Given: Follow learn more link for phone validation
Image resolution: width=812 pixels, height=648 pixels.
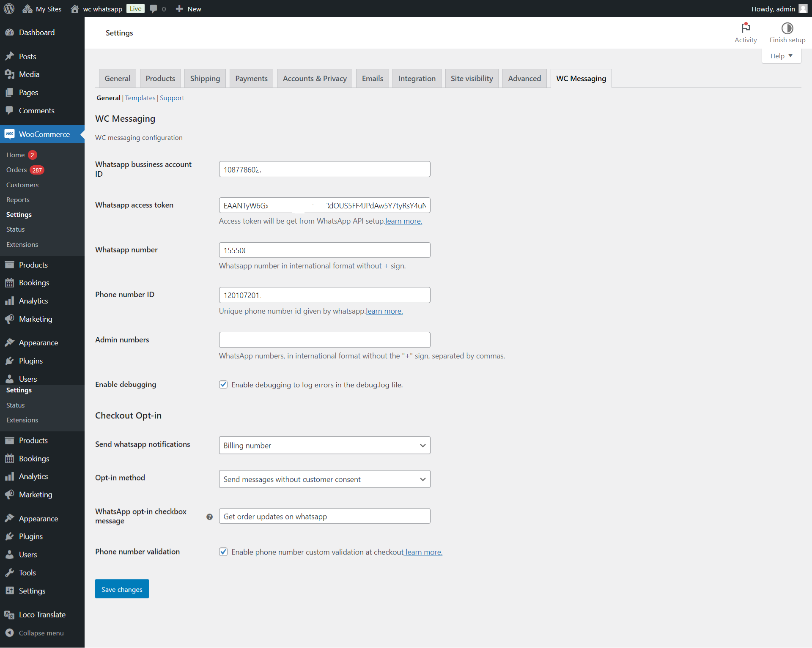Looking at the screenshot, I should point(424,552).
